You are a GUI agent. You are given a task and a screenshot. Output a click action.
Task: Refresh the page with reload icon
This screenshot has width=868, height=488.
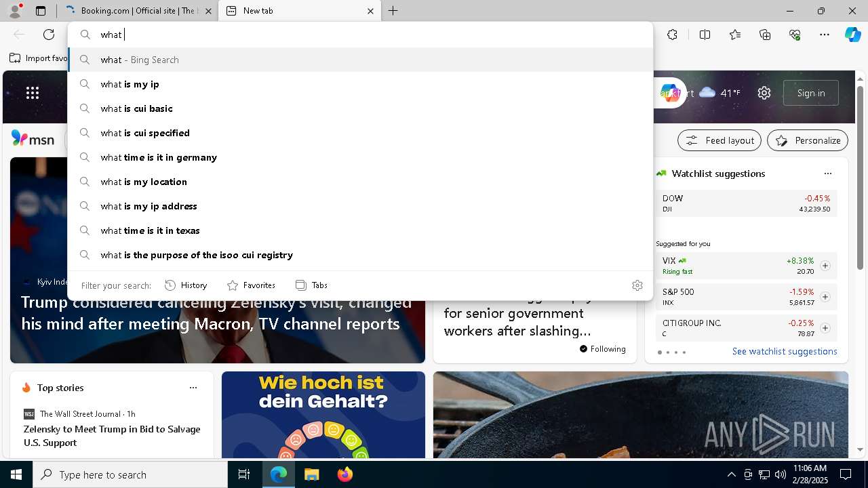click(x=49, y=35)
